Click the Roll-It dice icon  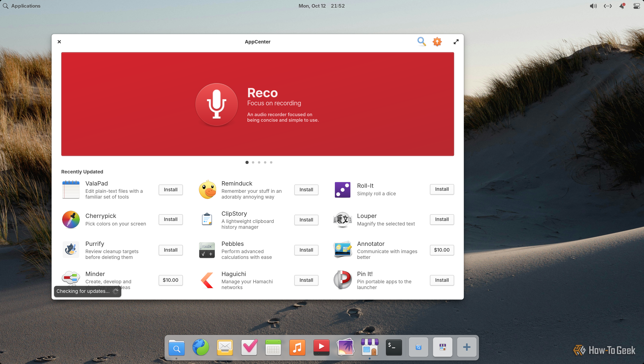(342, 190)
